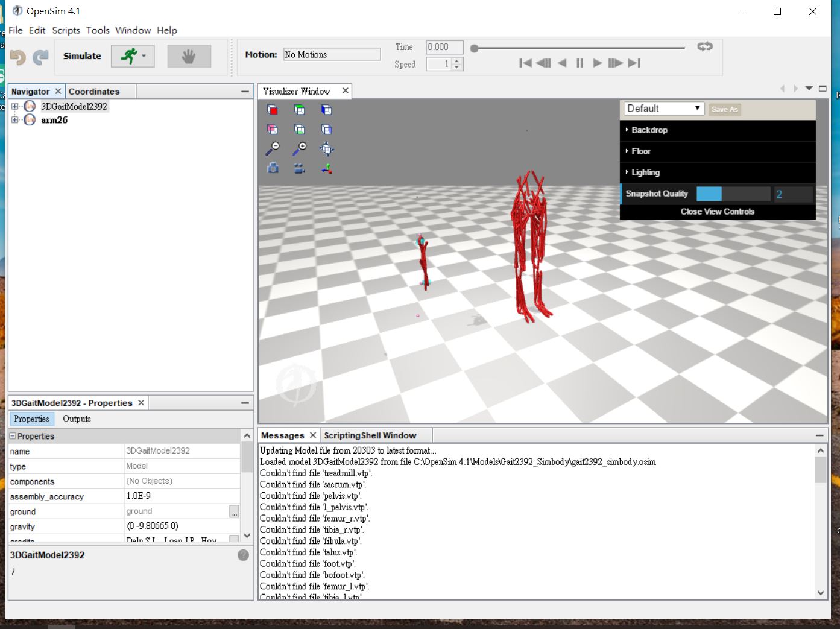Expand the 3DGaitModel2392 tree node
This screenshot has width=840, height=629.
coord(14,106)
